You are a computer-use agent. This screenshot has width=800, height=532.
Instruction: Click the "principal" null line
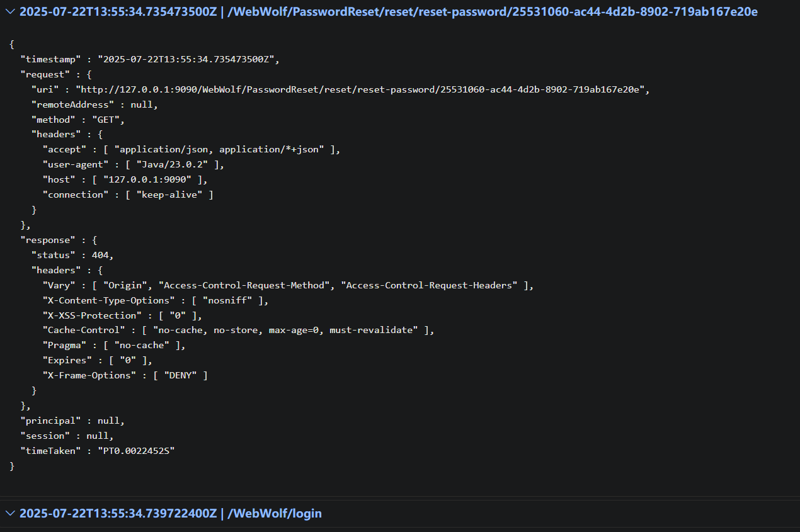click(x=72, y=421)
